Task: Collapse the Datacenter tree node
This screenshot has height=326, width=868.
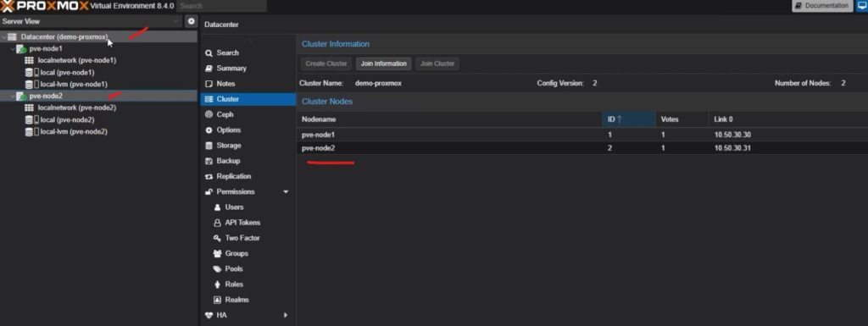Action: pos(4,37)
